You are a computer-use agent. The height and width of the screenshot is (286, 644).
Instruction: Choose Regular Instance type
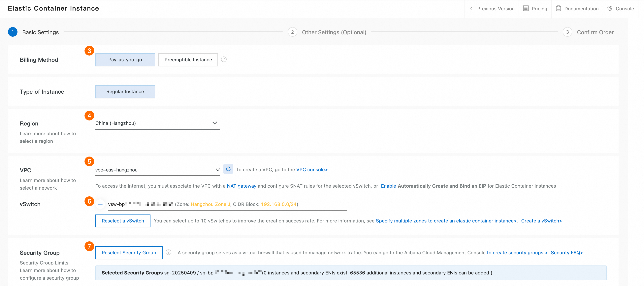[125, 91]
